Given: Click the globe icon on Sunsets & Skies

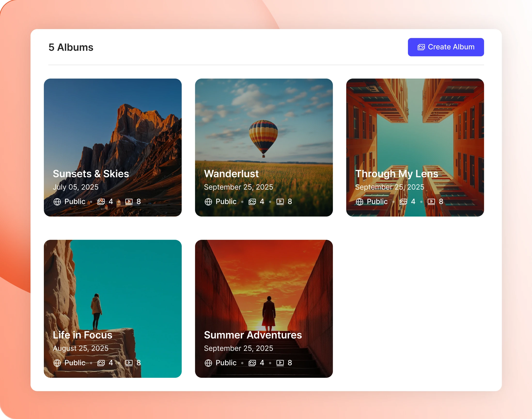Looking at the screenshot, I should pos(57,202).
